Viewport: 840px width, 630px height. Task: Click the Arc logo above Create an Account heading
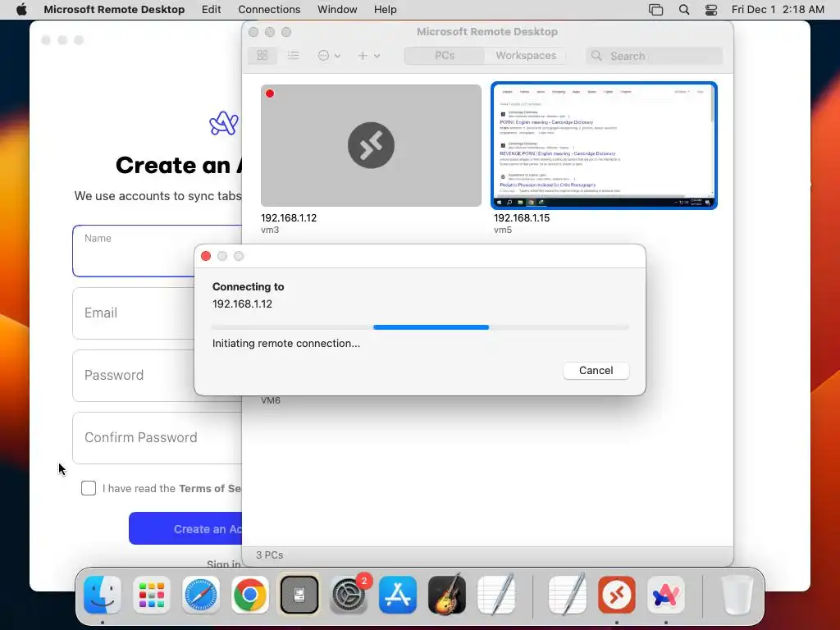coord(224,123)
